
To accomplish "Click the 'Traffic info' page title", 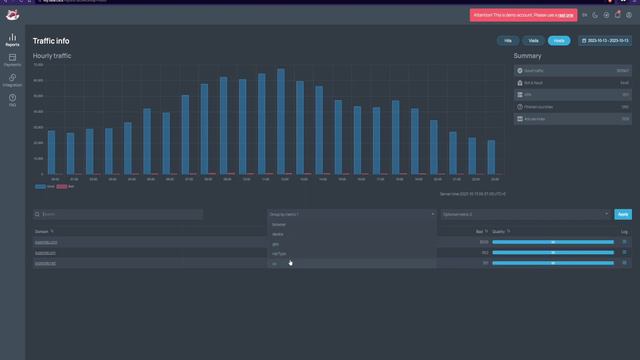I will pos(51,41).
